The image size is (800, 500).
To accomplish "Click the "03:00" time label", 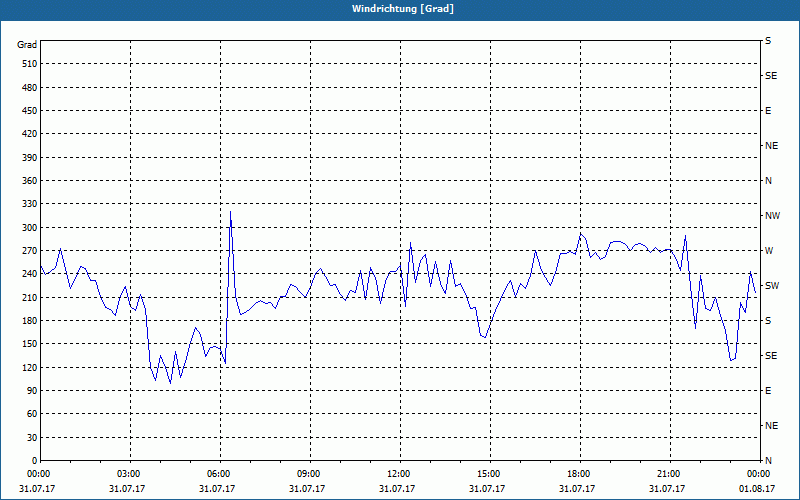I will (x=128, y=474).
